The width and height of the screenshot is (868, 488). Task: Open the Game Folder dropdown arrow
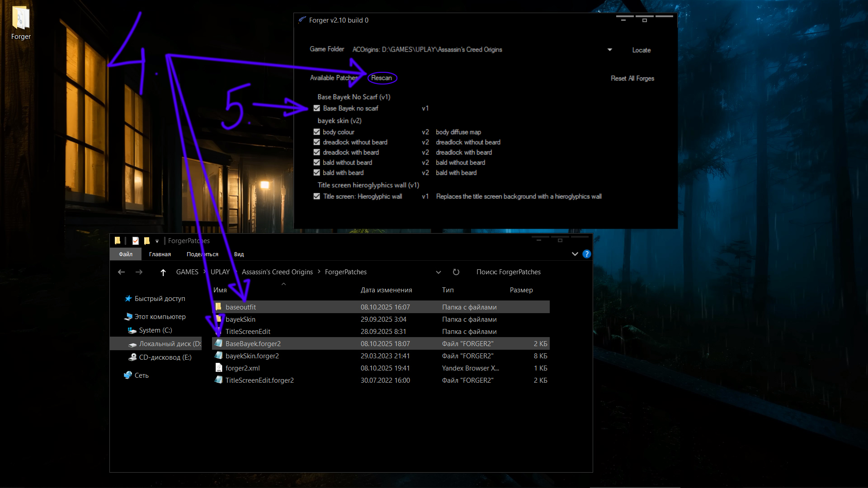(609, 50)
